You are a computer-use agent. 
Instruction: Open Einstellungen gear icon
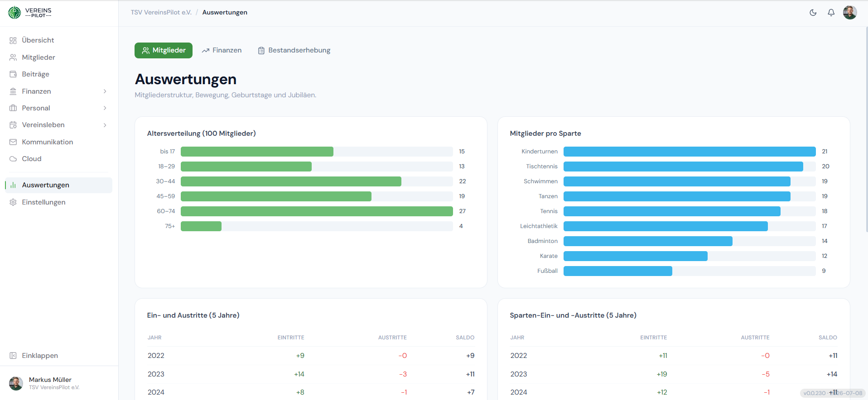[13, 202]
